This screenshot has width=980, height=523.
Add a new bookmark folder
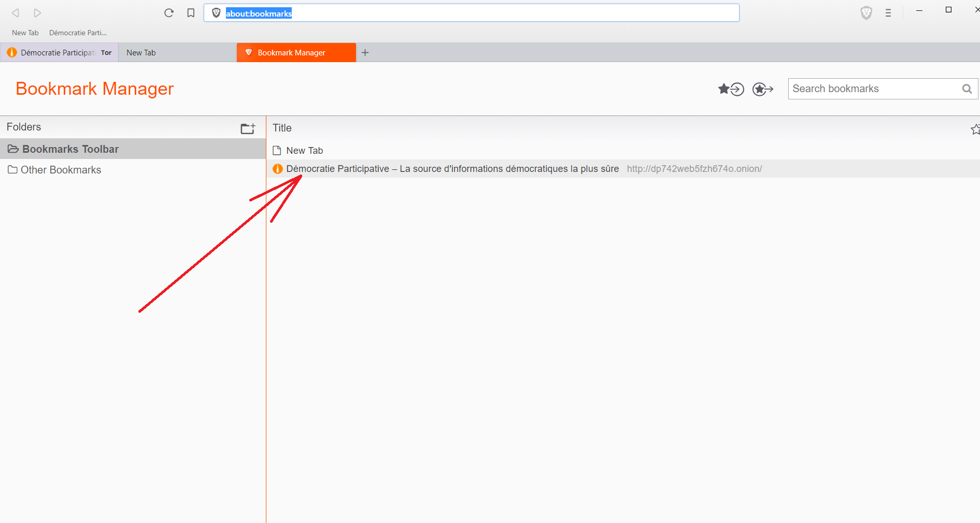(x=248, y=128)
